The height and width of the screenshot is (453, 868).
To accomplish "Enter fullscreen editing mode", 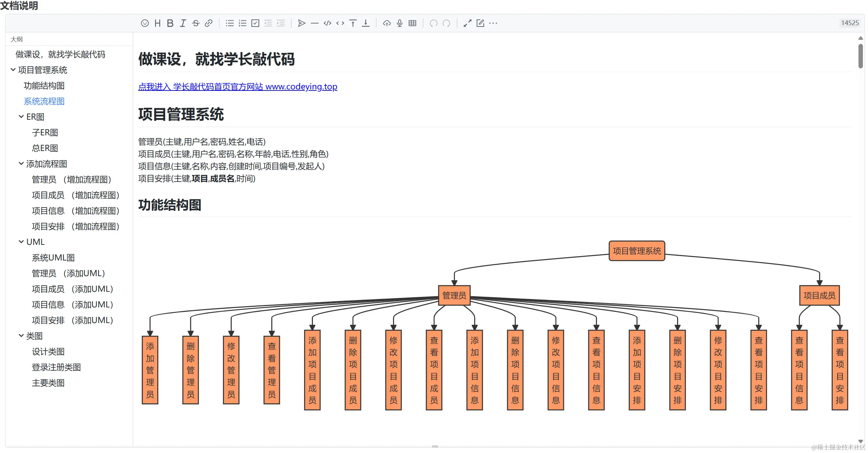I will click(x=467, y=23).
